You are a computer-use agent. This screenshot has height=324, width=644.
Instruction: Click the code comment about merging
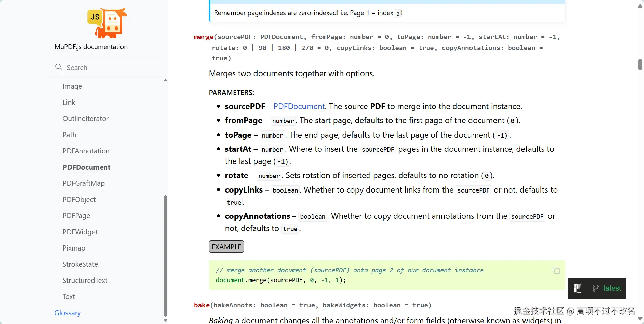click(350, 270)
